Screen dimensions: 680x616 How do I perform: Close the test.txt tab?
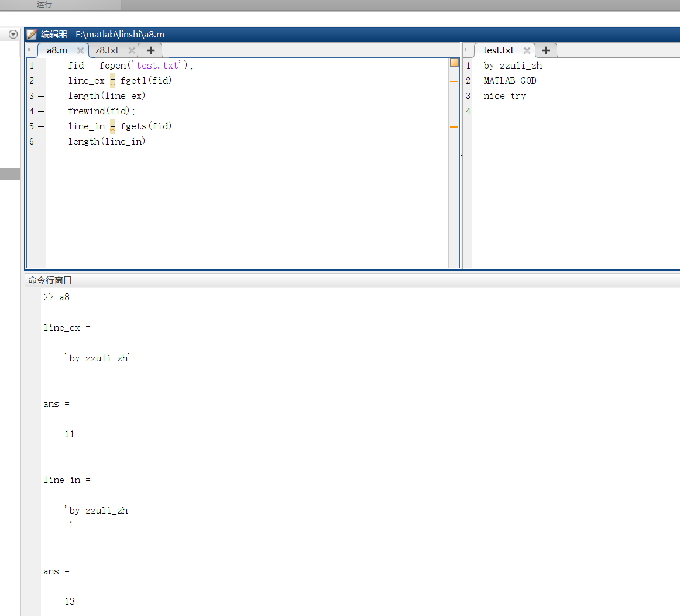point(527,50)
